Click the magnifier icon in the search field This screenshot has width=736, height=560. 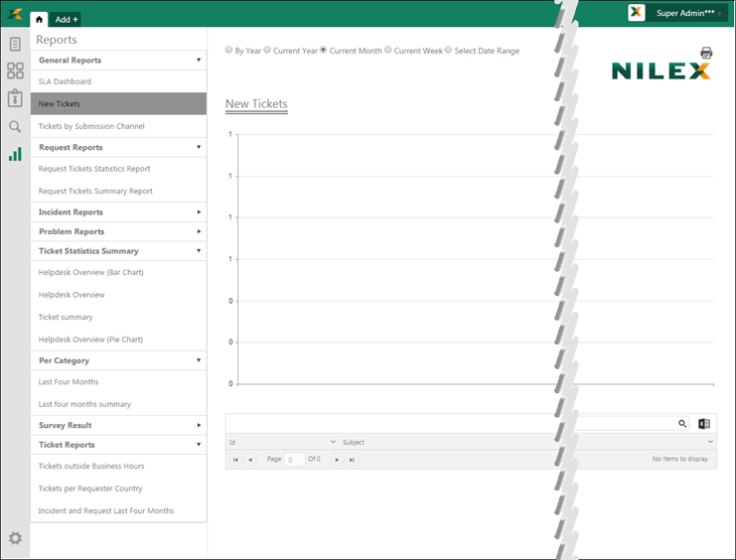tap(682, 423)
